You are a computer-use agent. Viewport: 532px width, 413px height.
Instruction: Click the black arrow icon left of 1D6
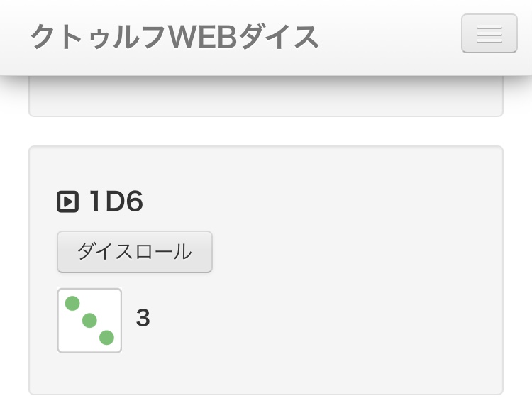[67, 202]
